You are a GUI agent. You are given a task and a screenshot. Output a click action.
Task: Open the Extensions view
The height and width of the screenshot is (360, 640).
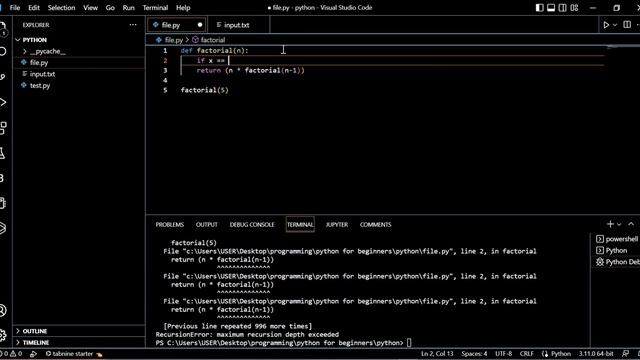tap(3, 128)
